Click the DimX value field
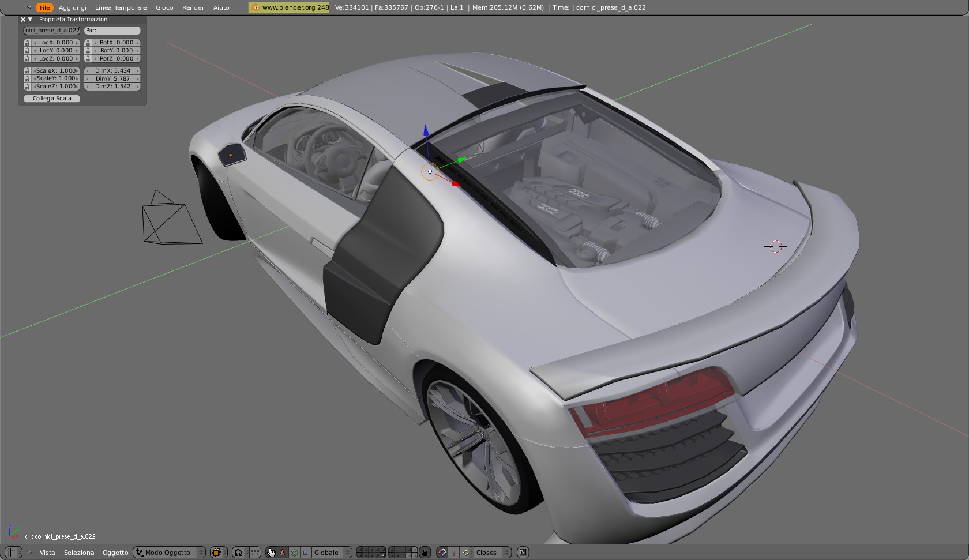The height and width of the screenshot is (560, 969). [112, 71]
